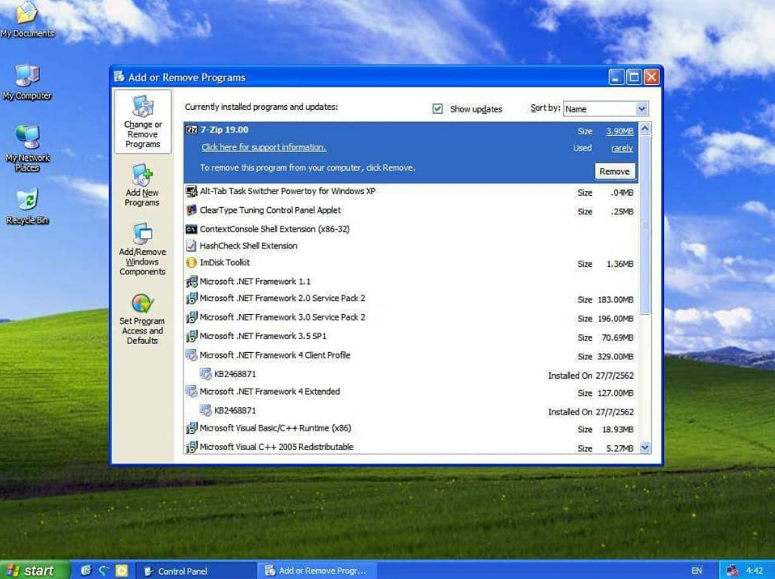Image resolution: width=775 pixels, height=579 pixels.
Task: Select Change or Remove Programs sidebar icon
Action: click(x=143, y=122)
